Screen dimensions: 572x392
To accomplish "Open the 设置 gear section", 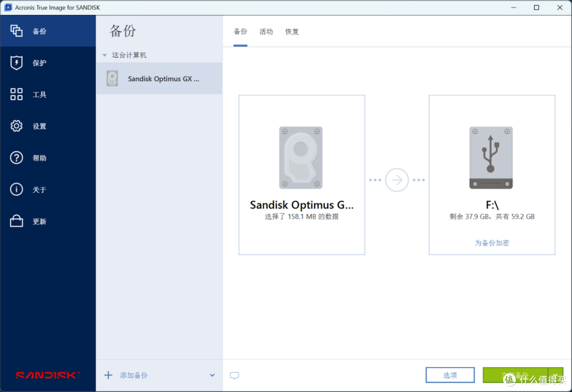I will (48, 126).
